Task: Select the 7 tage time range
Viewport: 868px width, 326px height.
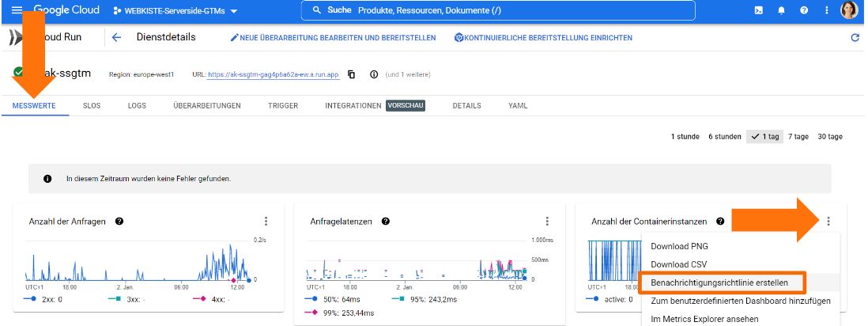Action: coord(798,136)
